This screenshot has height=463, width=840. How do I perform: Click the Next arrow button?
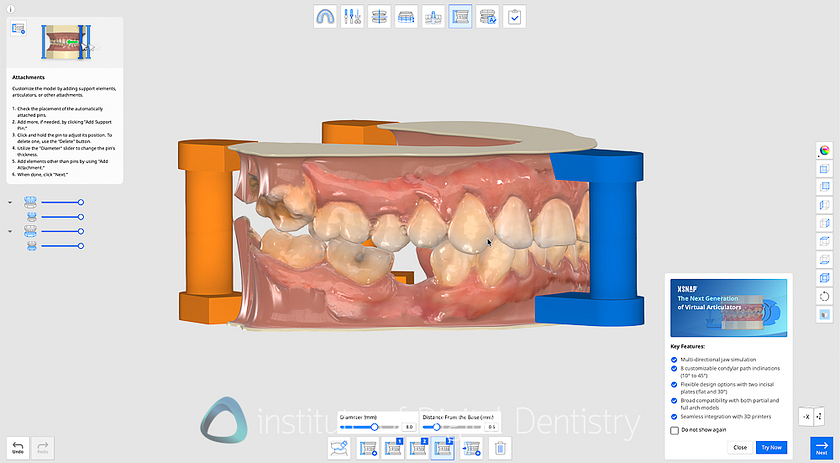point(821,448)
